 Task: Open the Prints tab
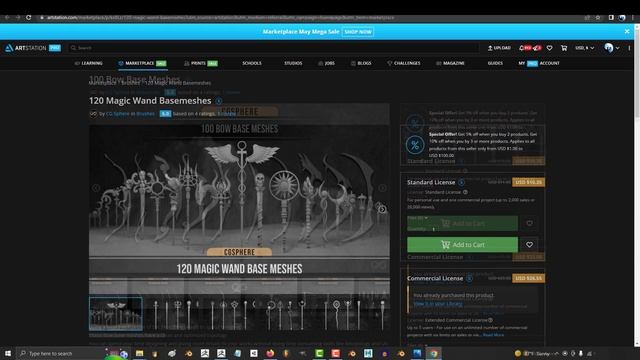pyautogui.click(x=201, y=63)
